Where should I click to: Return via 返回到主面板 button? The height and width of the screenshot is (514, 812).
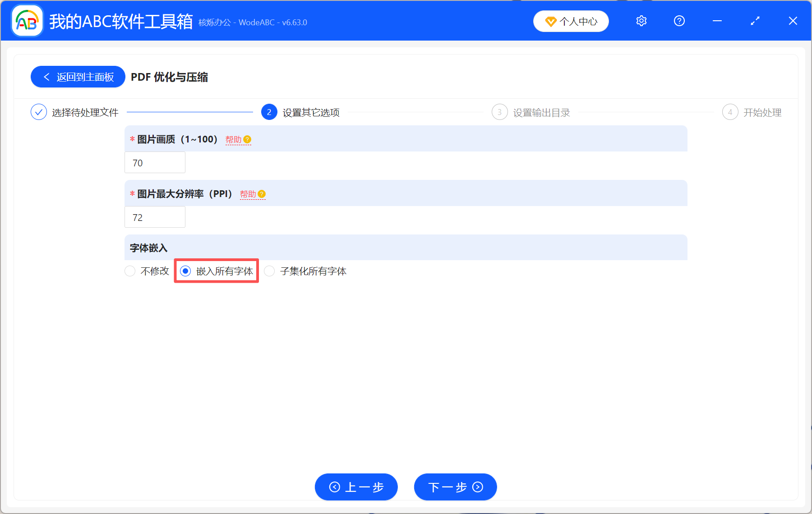[x=78, y=77]
